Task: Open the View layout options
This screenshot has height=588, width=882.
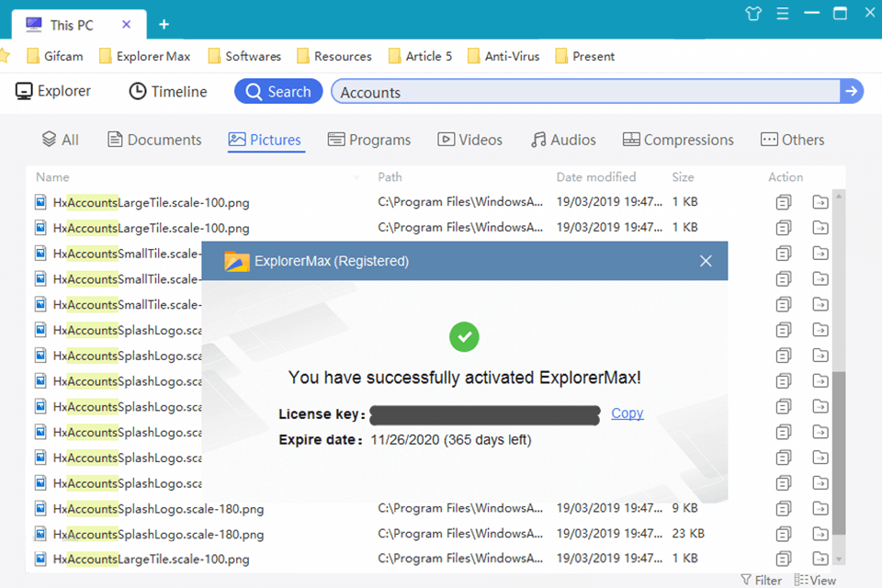Action: click(x=816, y=580)
